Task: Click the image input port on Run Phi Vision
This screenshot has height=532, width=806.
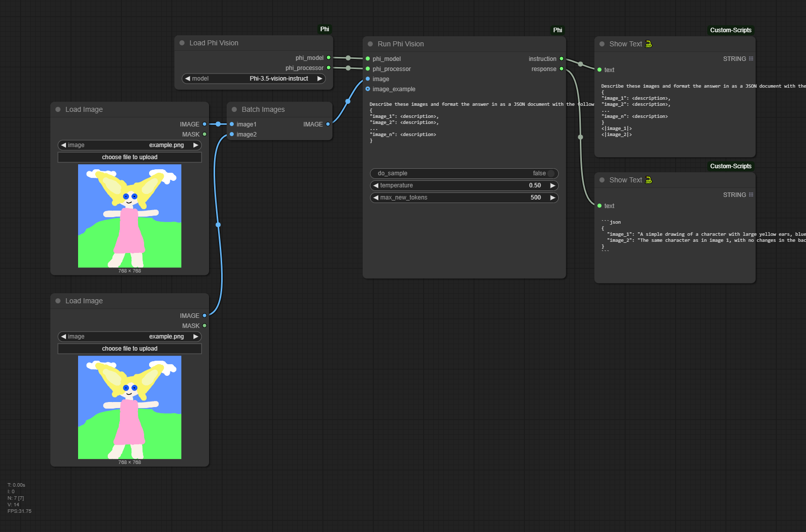Action: (368, 79)
